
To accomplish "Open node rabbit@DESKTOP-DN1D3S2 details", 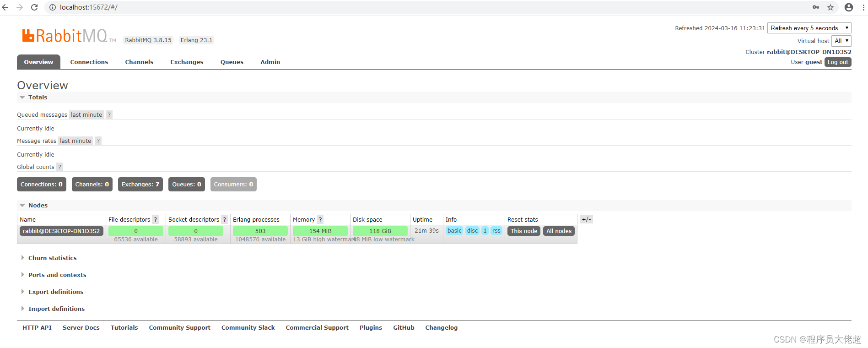I will pos(61,231).
